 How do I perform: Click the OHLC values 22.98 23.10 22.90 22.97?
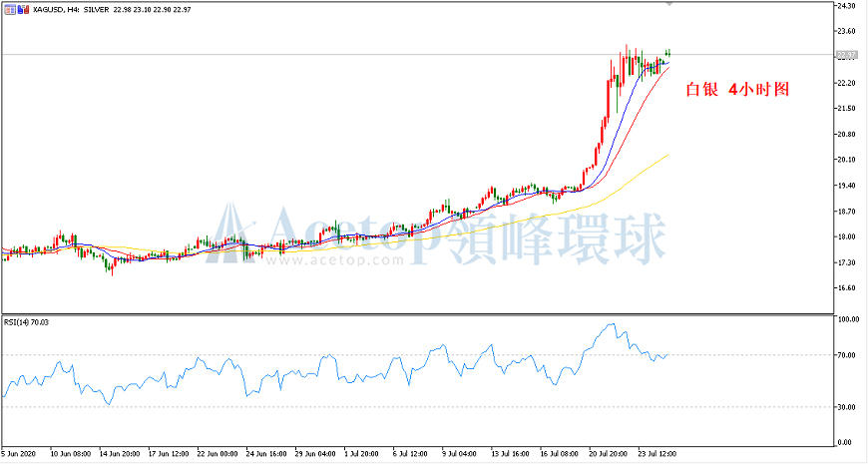(153, 10)
